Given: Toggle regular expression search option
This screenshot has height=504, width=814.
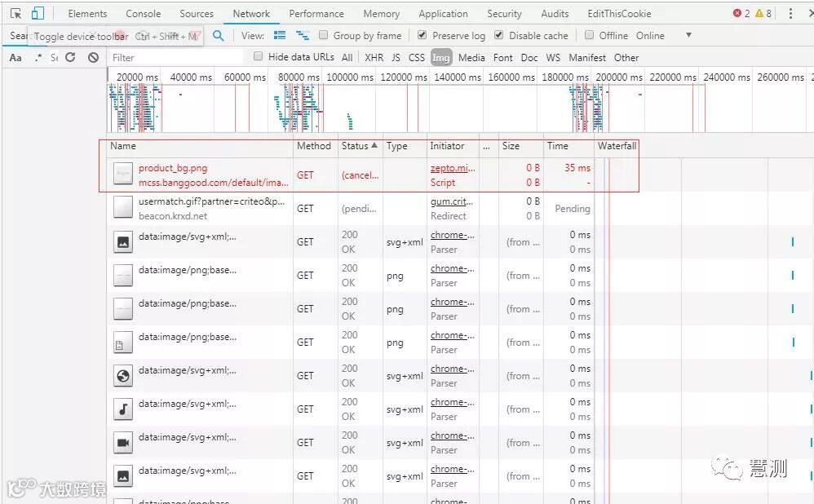Looking at the screenshot, I should 38,57.
